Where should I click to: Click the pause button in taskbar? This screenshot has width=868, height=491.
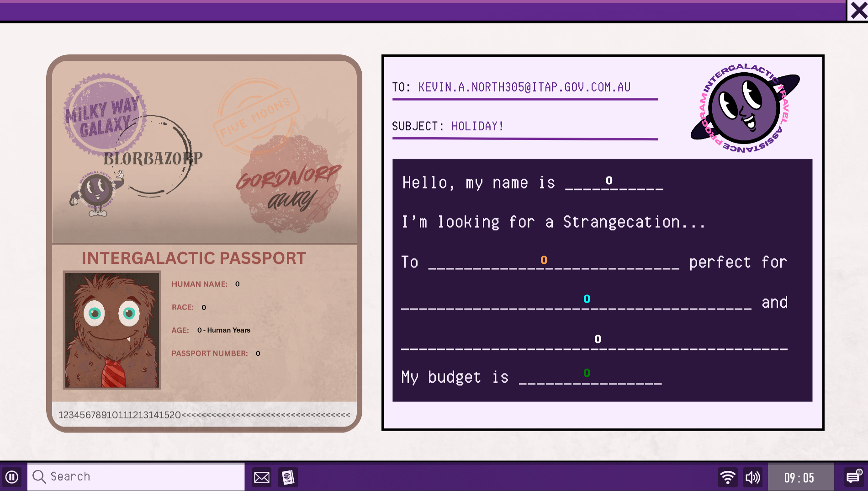click(x=12, y=477)
